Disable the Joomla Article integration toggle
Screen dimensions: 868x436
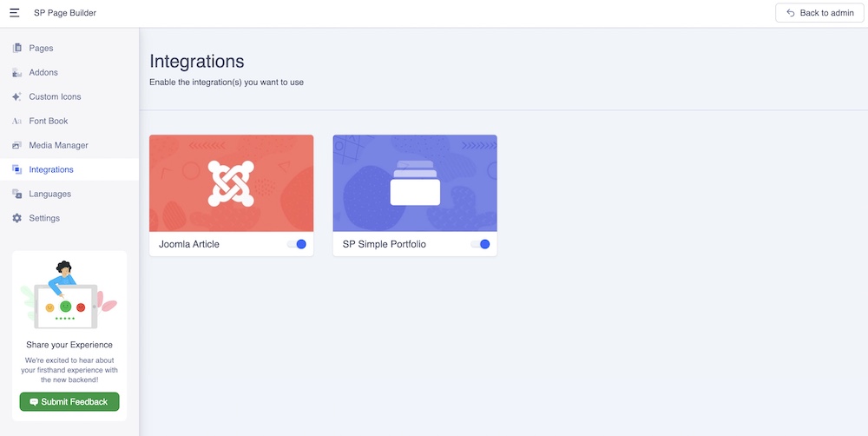coord(297,244)
